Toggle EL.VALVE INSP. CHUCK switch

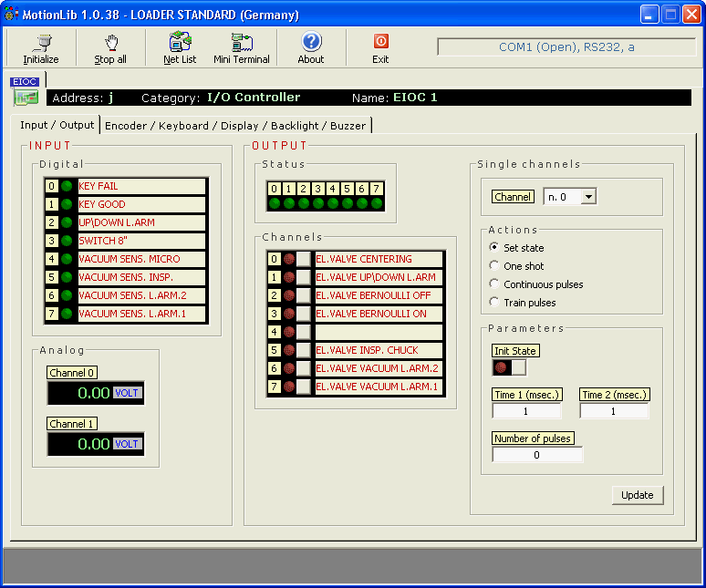pyautogui.click(x=304, y=350)
